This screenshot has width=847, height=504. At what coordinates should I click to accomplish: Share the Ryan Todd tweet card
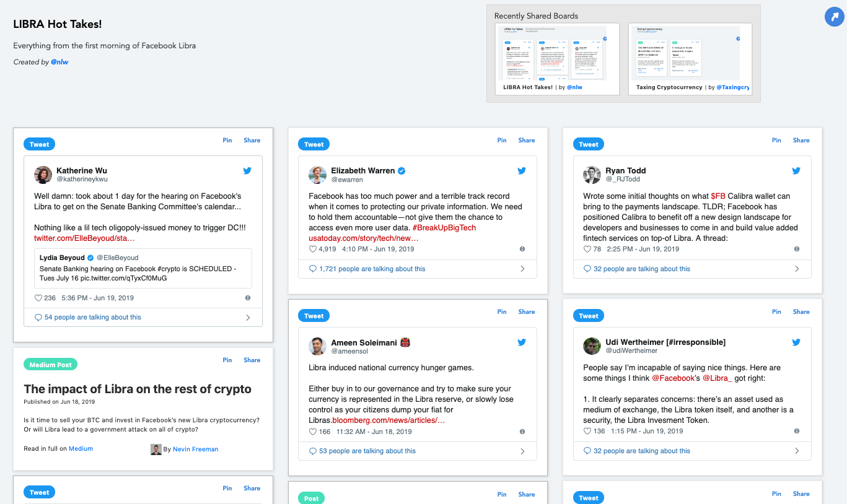pyautogui.click(x=801, y=141)
